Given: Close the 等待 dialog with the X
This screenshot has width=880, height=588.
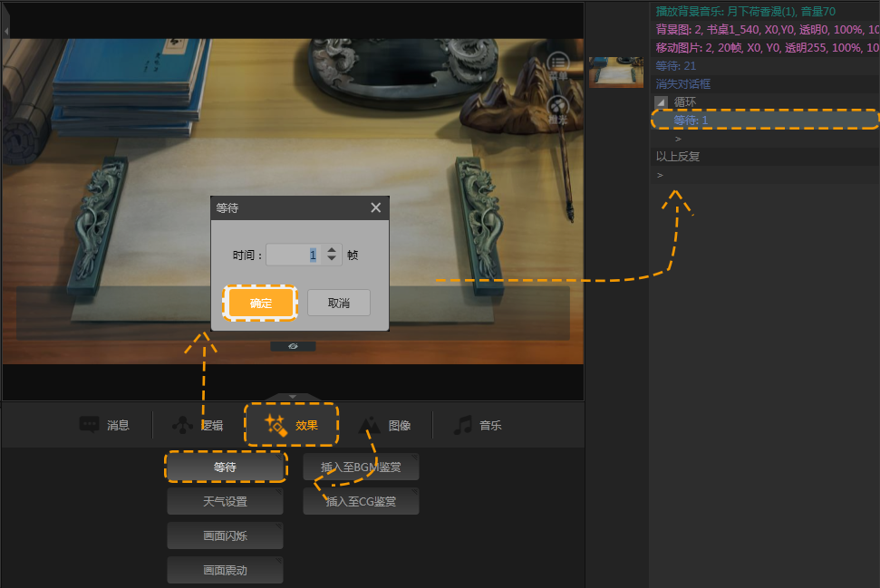Looking at the screenshot, I should click(x=376, y=207).
